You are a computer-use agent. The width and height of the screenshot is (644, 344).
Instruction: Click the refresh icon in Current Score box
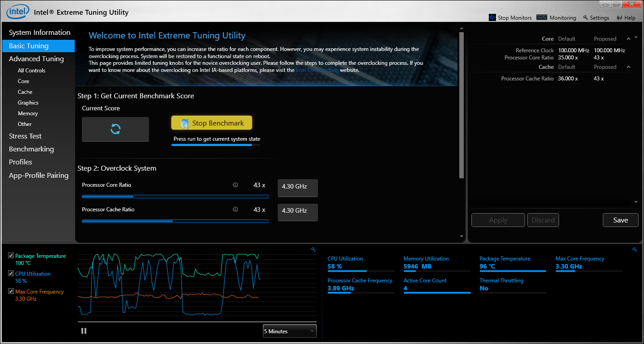[x=115, y=129]
